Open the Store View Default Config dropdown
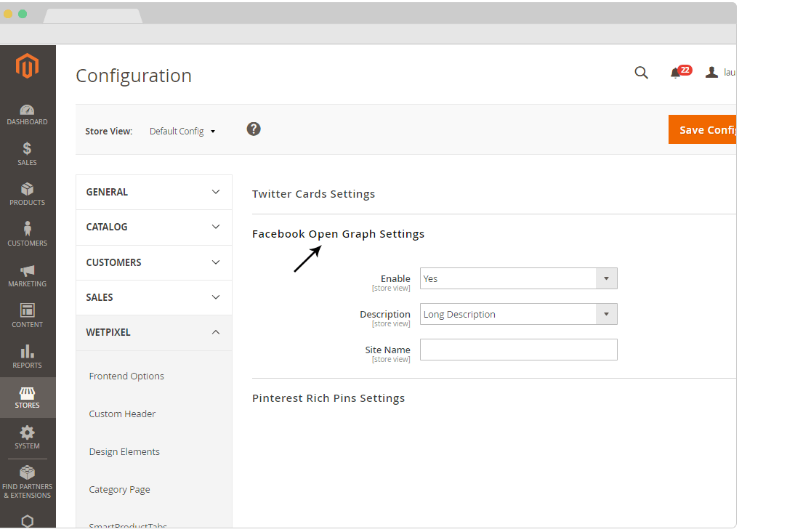795x532 pixels. coord(182,132)
